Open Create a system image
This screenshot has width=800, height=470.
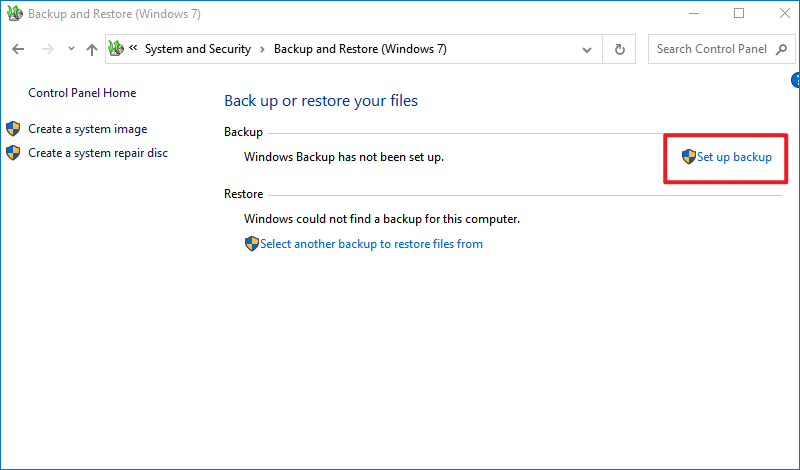(88, 129)
